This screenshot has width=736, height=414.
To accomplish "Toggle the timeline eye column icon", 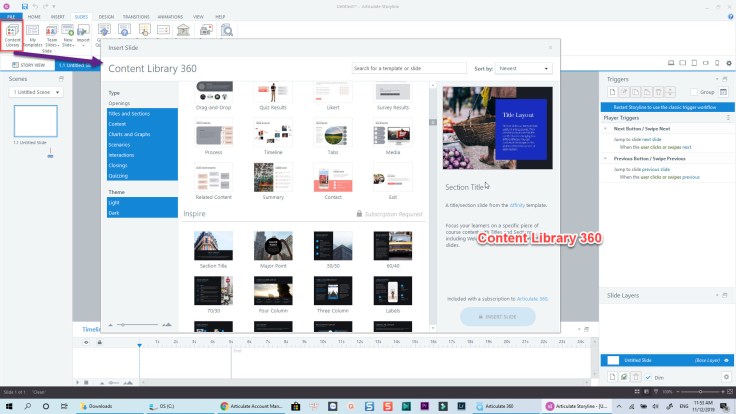I will pyautogui.click(x=86, y=342).
